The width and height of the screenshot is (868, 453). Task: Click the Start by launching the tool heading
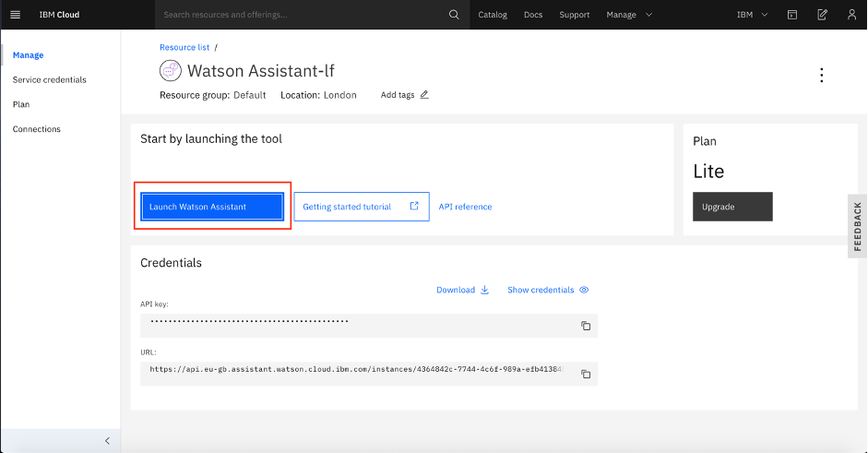[211, 139]
